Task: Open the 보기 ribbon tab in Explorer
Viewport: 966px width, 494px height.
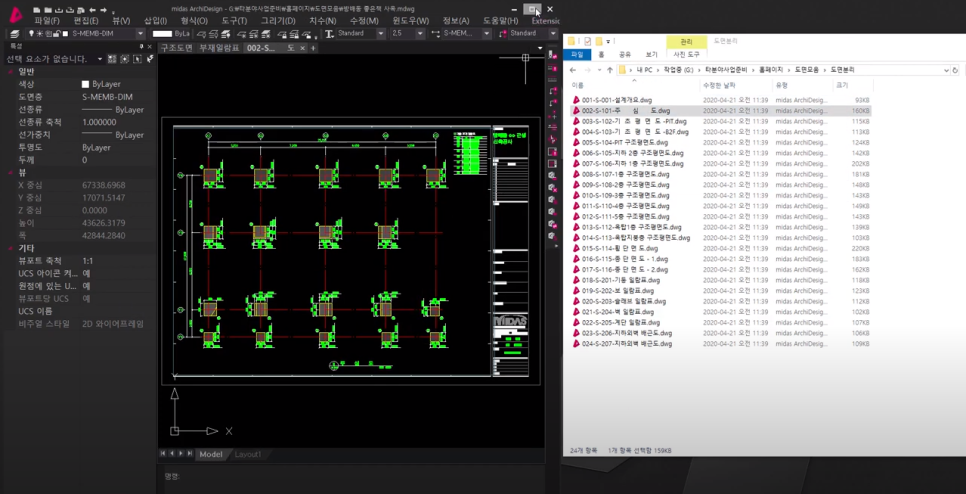Action: [x=651, y=54]
